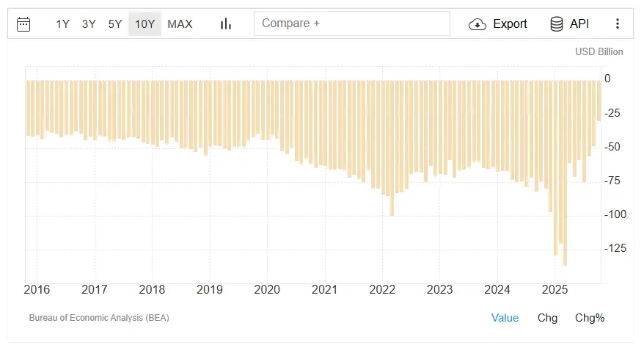The height and width of the screenshot is (348, 644).
Task: Select the 10Y time range
Action: point(144,23)
